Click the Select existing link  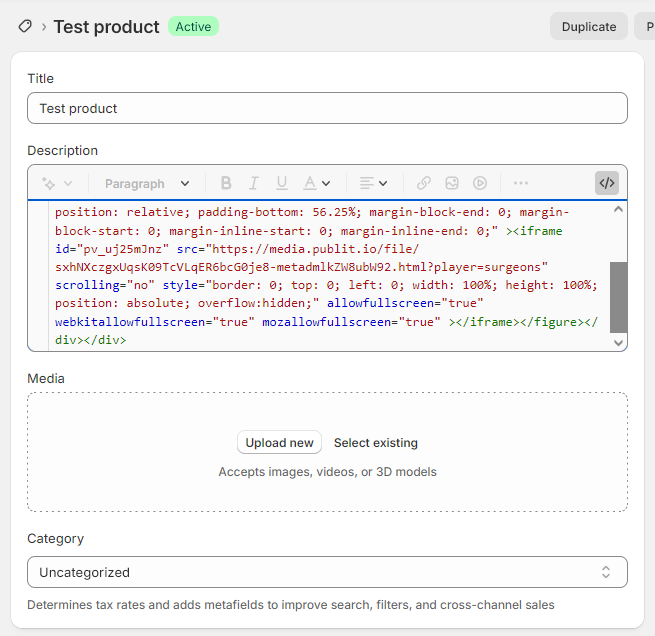point(376,442)
